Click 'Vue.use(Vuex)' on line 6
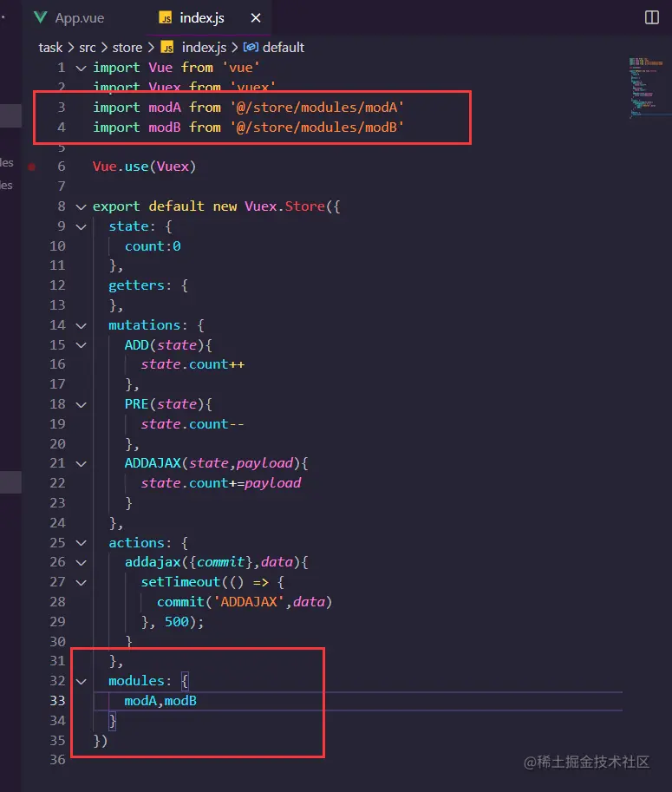672x792 pixels. [145, 167]
